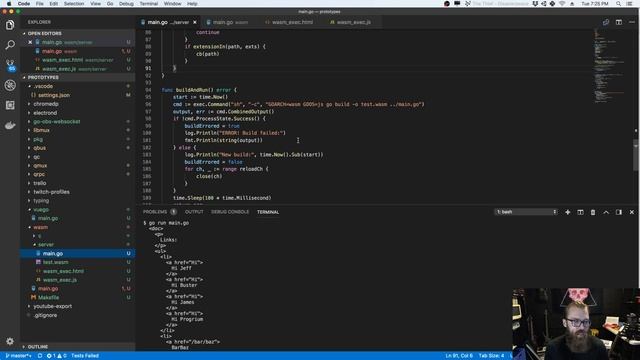This screenshot has width=640, height=360.
Task: Open the Selection menu
Action: tap(73, 4)
